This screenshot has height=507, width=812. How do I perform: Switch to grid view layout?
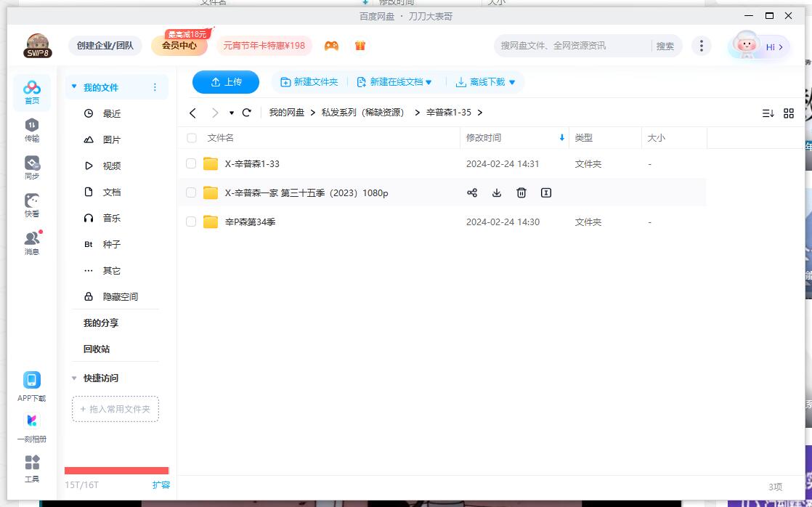tap(789, 113)
